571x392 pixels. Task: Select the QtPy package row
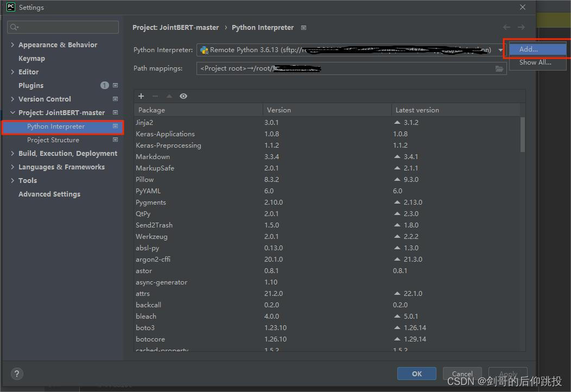pyautogui.click(x=327, y=213)
